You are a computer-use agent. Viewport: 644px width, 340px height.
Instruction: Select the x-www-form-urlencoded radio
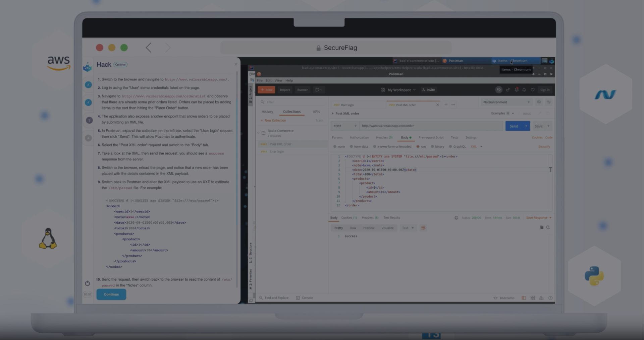375,147
